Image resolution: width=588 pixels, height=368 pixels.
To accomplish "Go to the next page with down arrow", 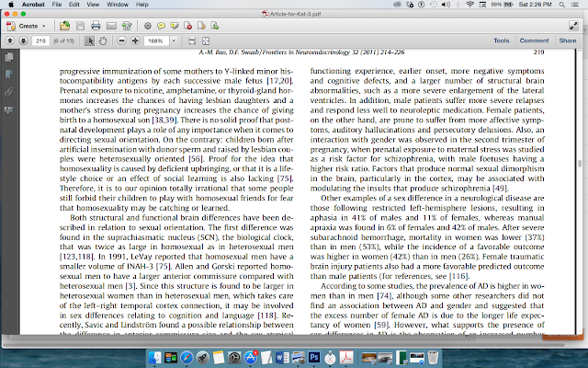I will 23,40.
